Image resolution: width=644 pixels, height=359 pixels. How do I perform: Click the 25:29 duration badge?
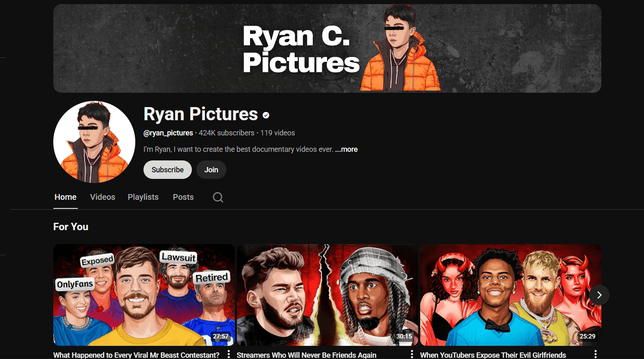(x=587, y=336)
